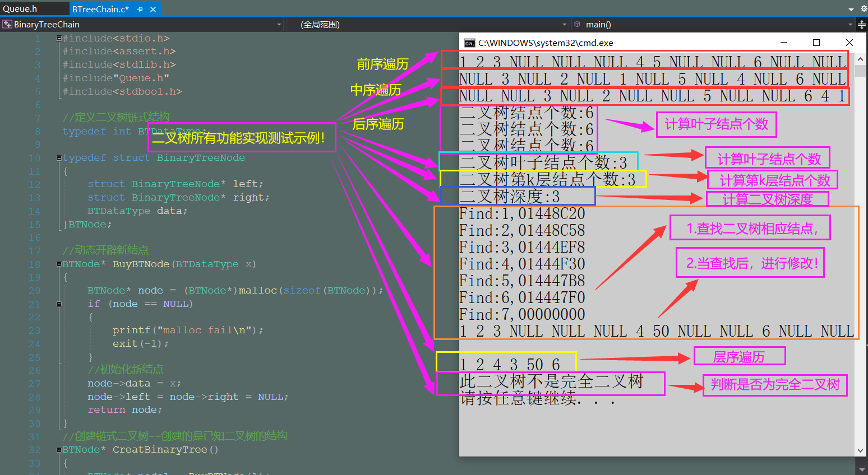
Task: Collapse the #include block on line 1
Action: tap(59, 38)
